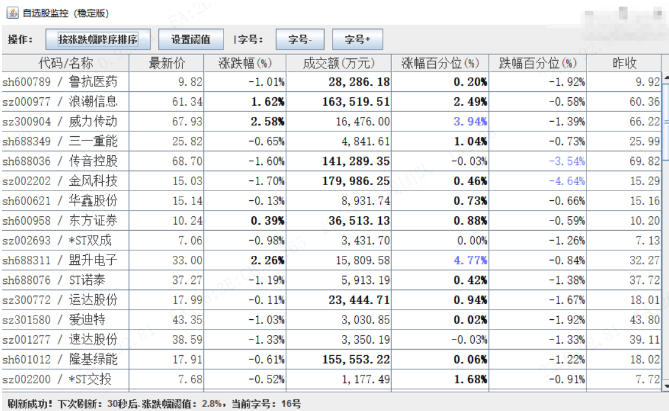
Task: Click the table scrollbar down arrow
Action: tap(666, 386)
